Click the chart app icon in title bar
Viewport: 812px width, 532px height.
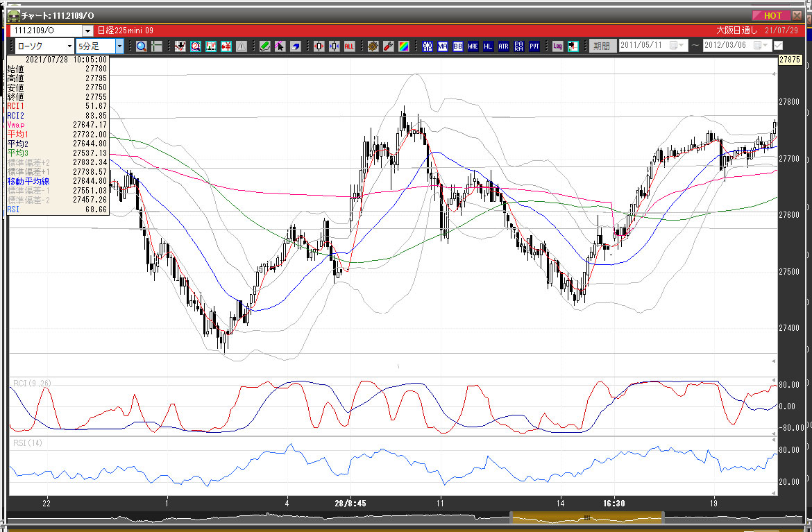14,15
